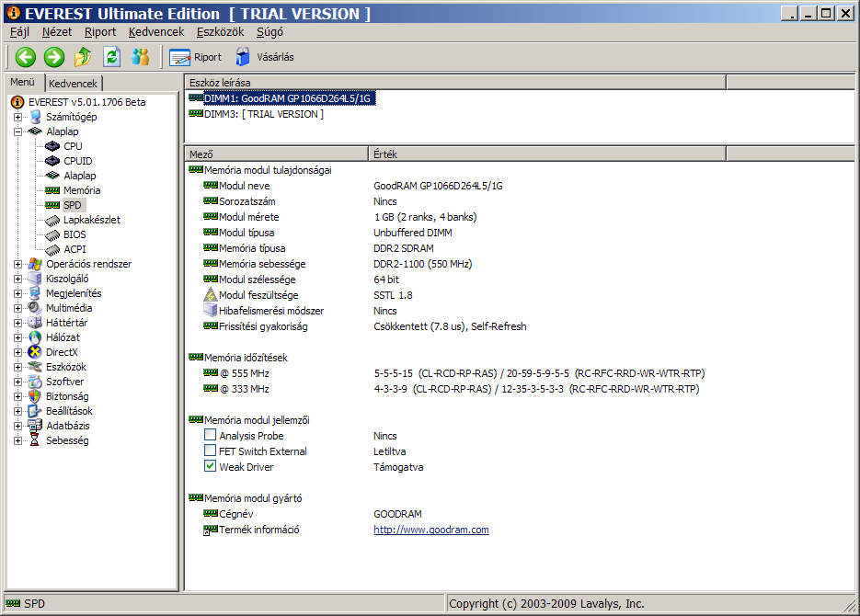Click the Háttértár storage icon

(x=35, y=323)
